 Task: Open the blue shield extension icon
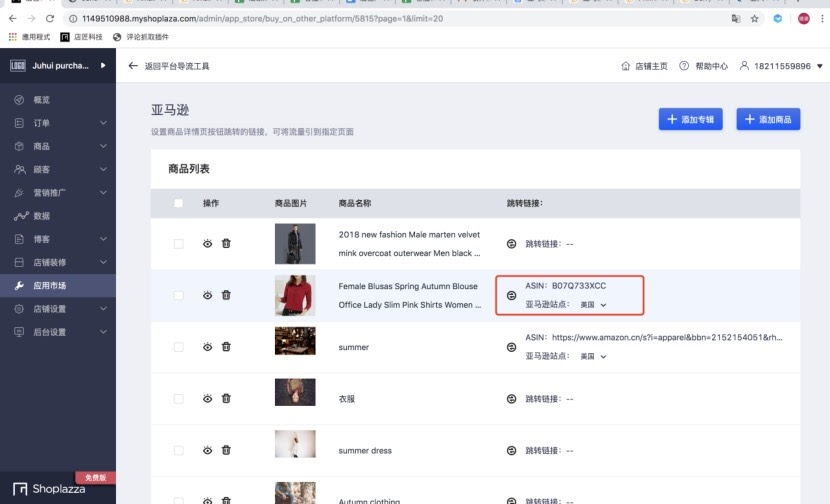(x=778, y=19)
